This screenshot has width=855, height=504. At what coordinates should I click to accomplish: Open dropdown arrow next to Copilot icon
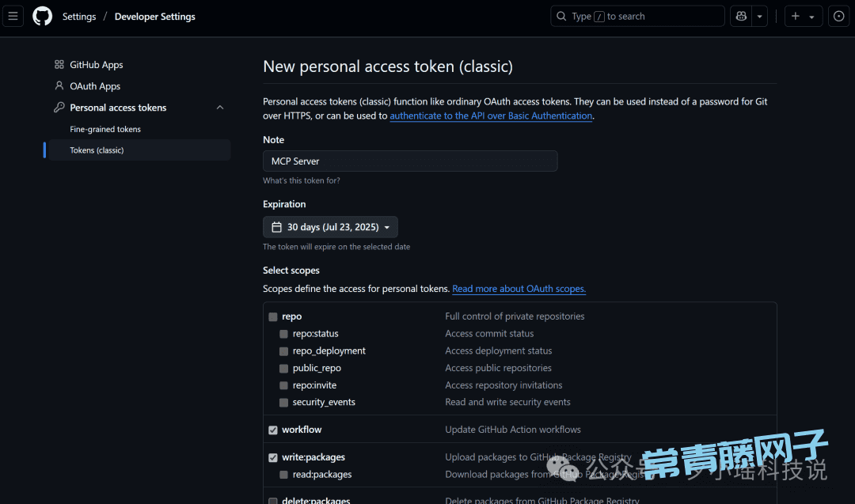[x=759, y=17]
